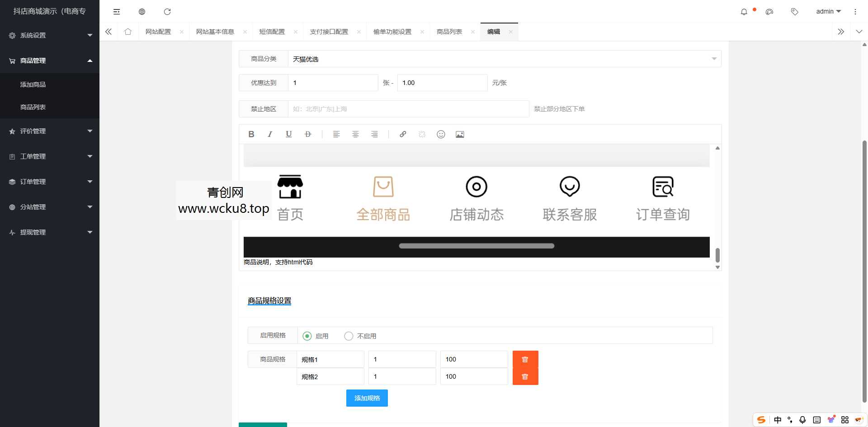Insert an image via the editor image icon

[x=459, y=134]
